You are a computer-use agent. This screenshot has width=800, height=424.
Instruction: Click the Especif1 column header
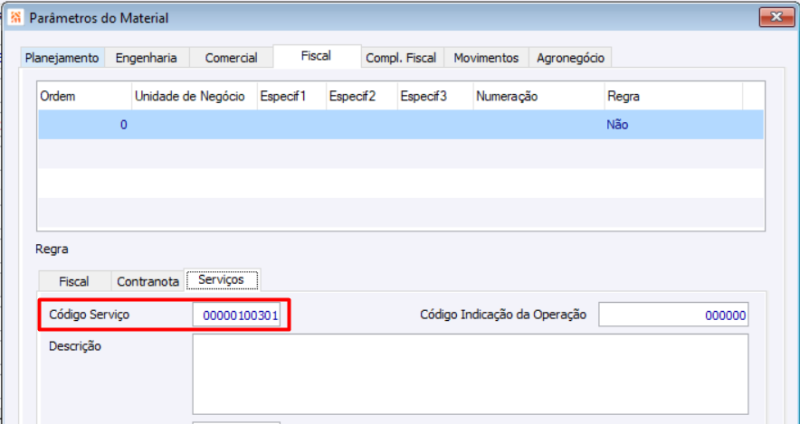tap(291, 96)
